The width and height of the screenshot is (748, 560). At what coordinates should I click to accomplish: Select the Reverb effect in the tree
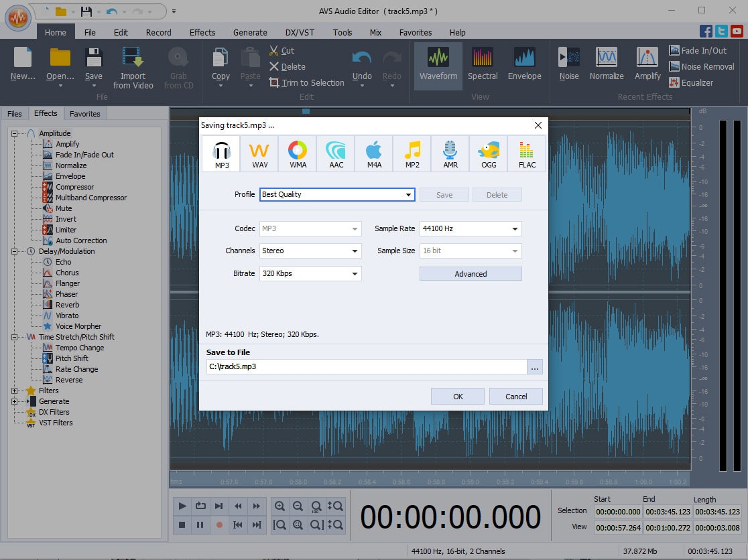coord(67,304)
